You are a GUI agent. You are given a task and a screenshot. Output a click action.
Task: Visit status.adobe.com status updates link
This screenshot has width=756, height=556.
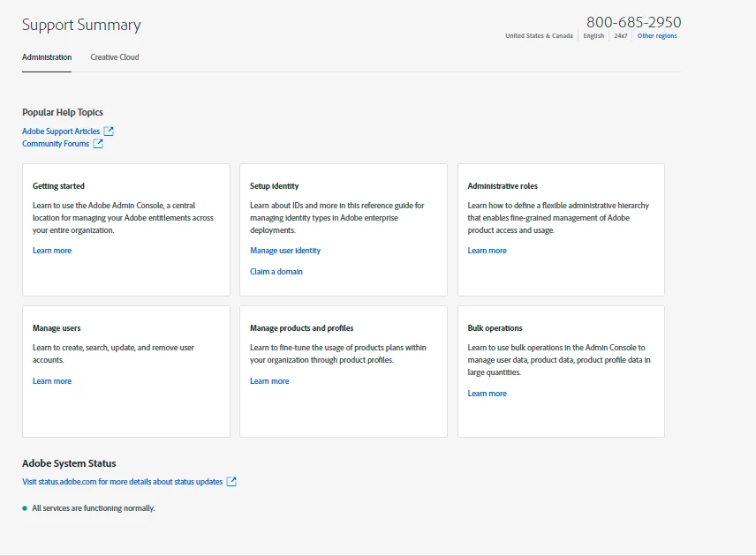[x=123, y=481]
